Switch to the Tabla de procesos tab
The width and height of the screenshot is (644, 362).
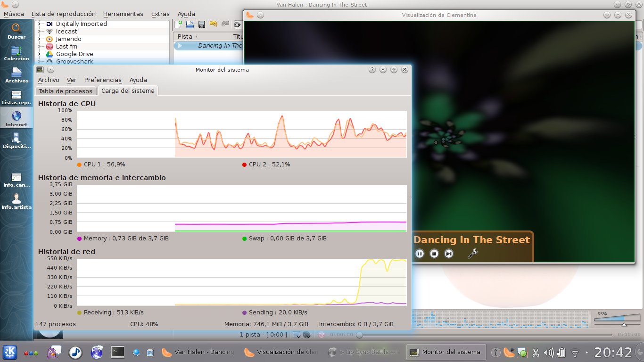click(x=66, y=91)
